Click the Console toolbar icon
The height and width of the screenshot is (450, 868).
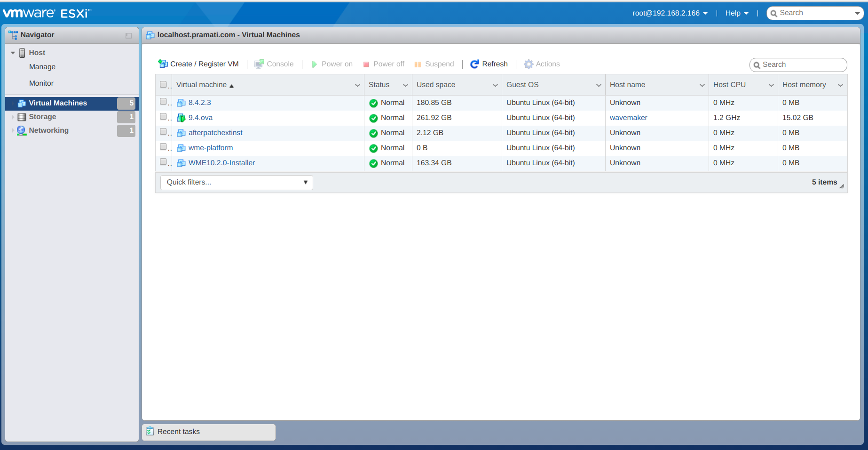pos(259,64)
